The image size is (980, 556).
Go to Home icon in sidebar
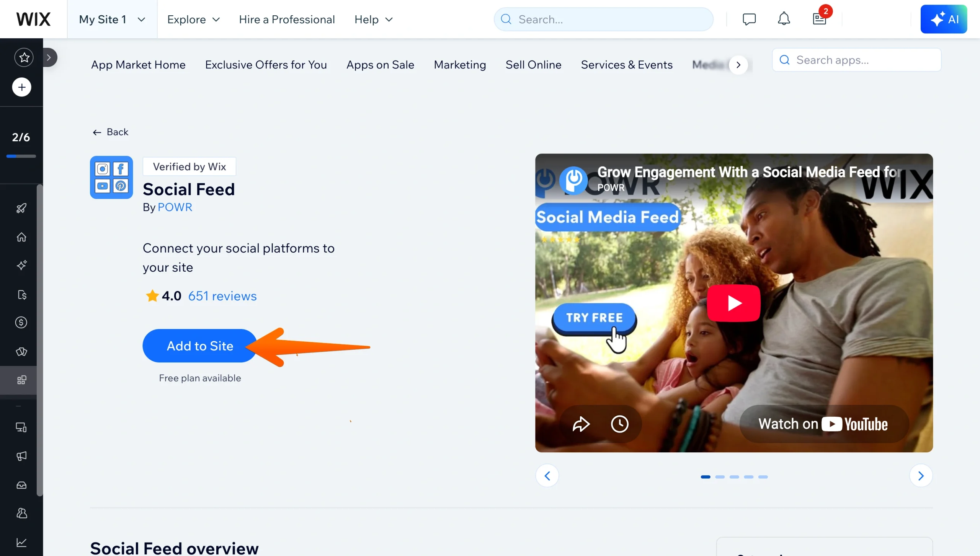pos(21,237)
